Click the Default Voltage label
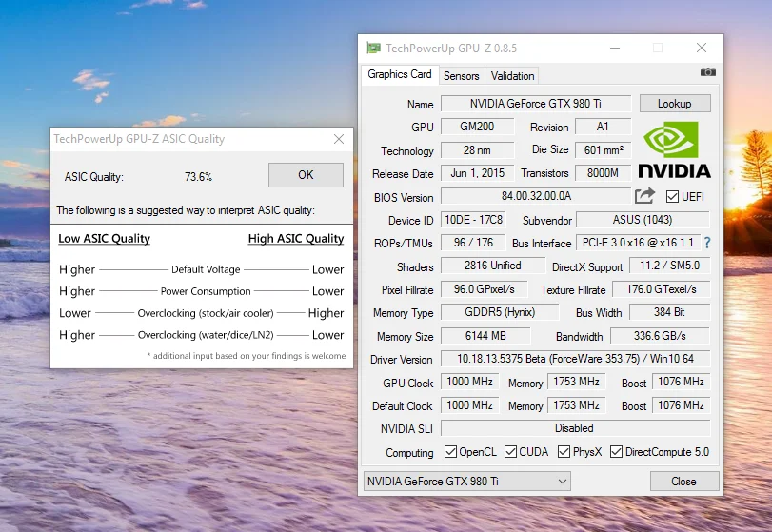Image resolution: width=772 pixels, height=532 pixels. click(206, 269)
